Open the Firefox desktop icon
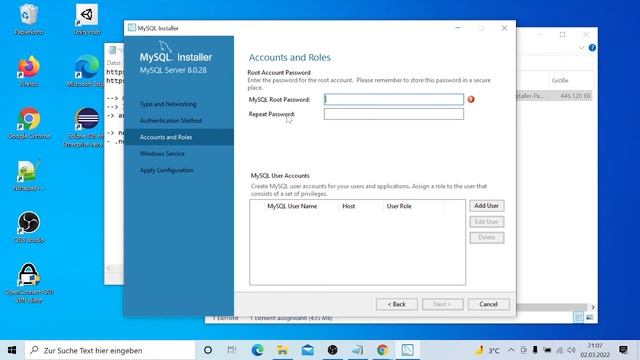The height and width of the screenshot is (360, 640). [x=29, y=71]
